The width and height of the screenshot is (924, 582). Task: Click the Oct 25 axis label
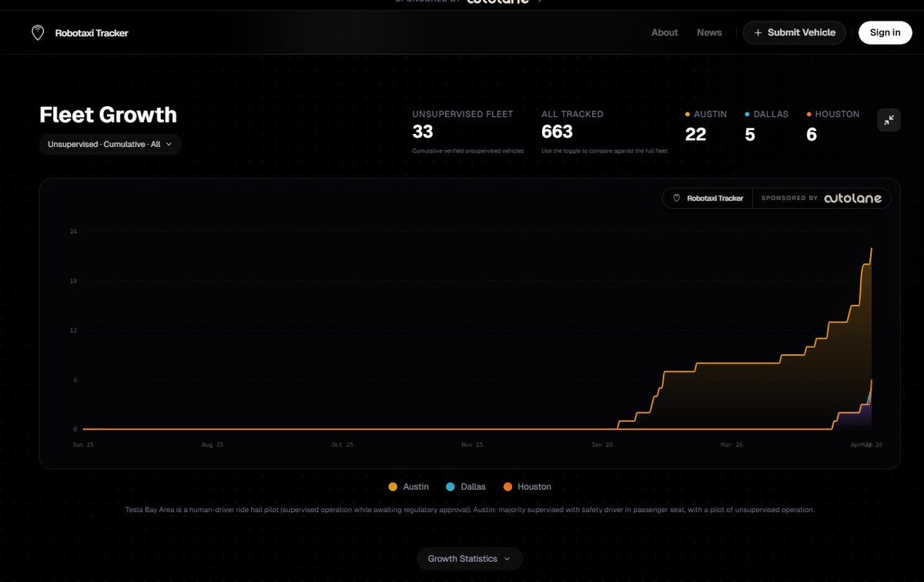[343, 445]
